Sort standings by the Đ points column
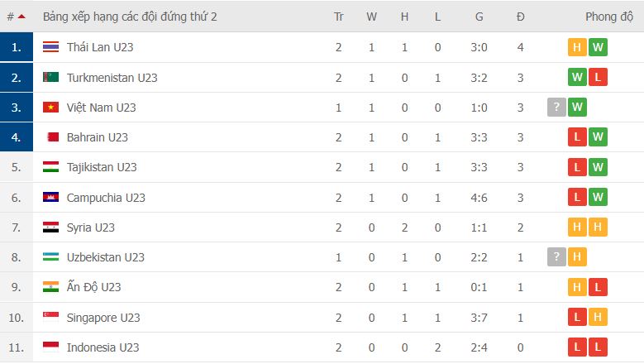The width and height of the screenshot is (644, 364). point(520,17)
